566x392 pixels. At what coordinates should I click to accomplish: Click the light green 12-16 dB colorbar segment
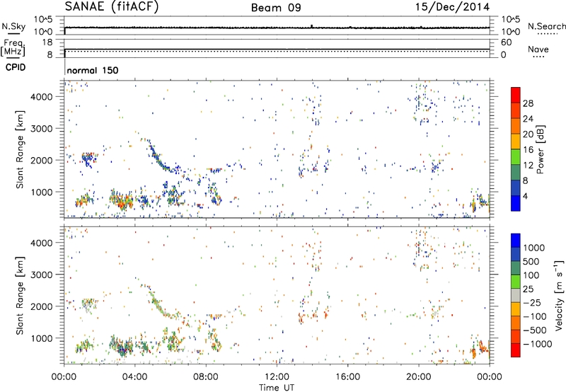(x=516, y=157)
